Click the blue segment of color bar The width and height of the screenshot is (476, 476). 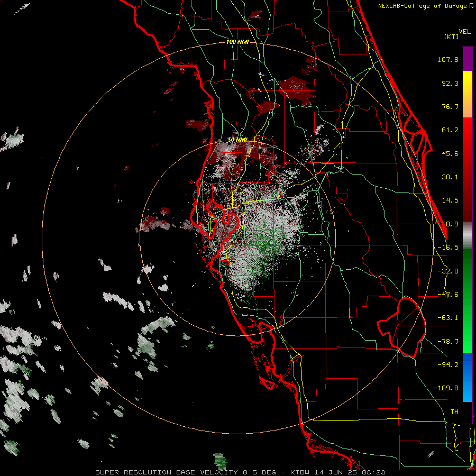pos(467,377)
